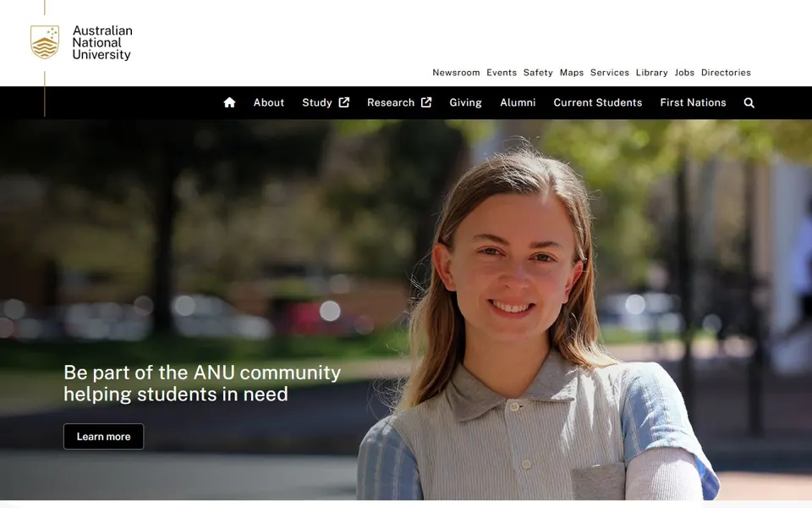Select Giving in the main navigation

click(x=465, y=102)
